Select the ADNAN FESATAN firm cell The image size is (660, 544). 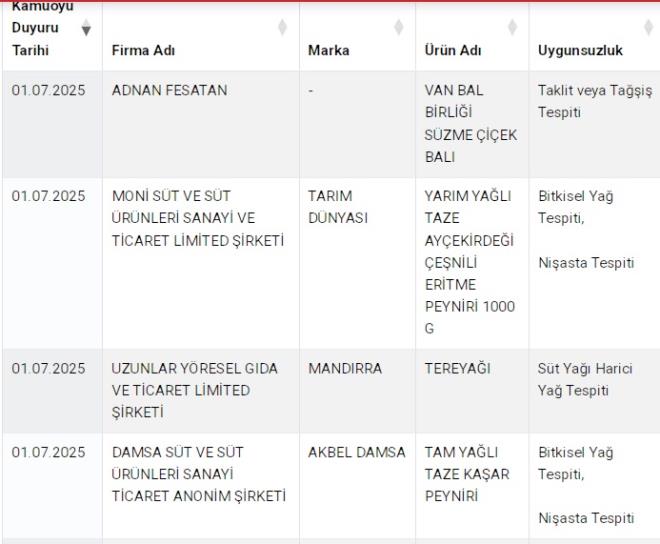click(169, 91)
